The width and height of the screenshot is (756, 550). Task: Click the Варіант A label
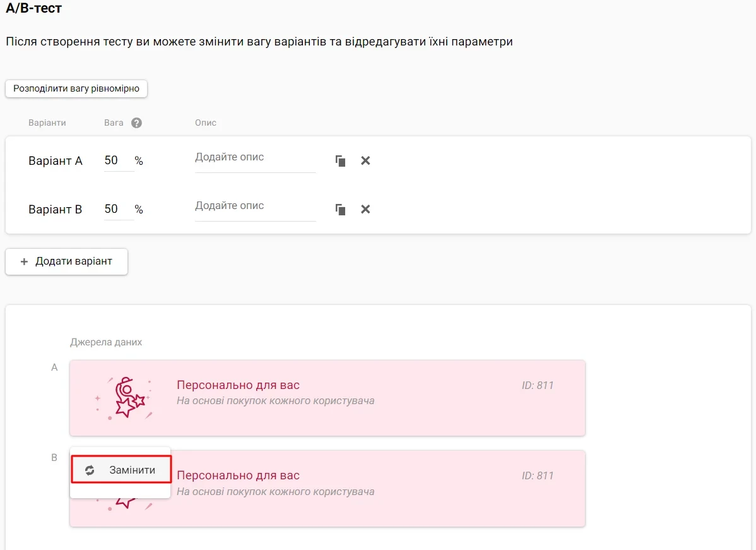click(x=56, y=160)
